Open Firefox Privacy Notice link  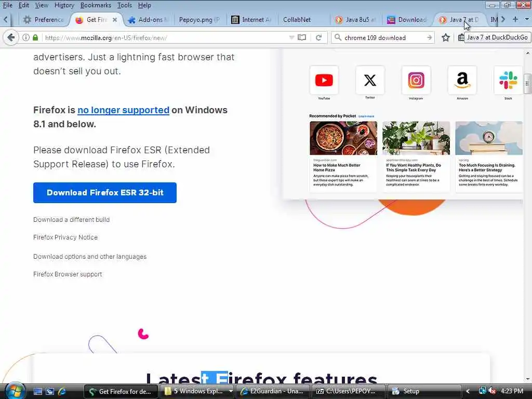coord(65,237)
